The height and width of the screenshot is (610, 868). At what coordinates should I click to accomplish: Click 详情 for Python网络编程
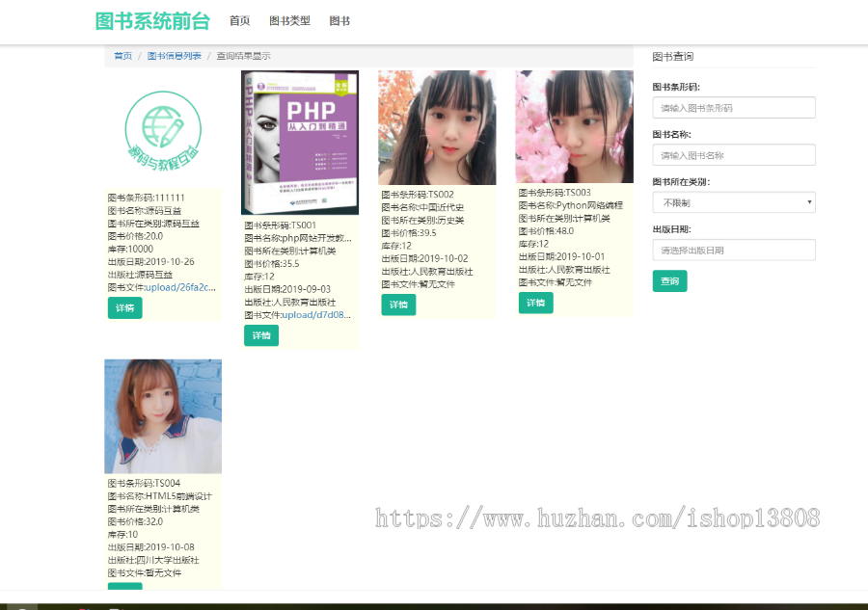(x=535, y=302)
